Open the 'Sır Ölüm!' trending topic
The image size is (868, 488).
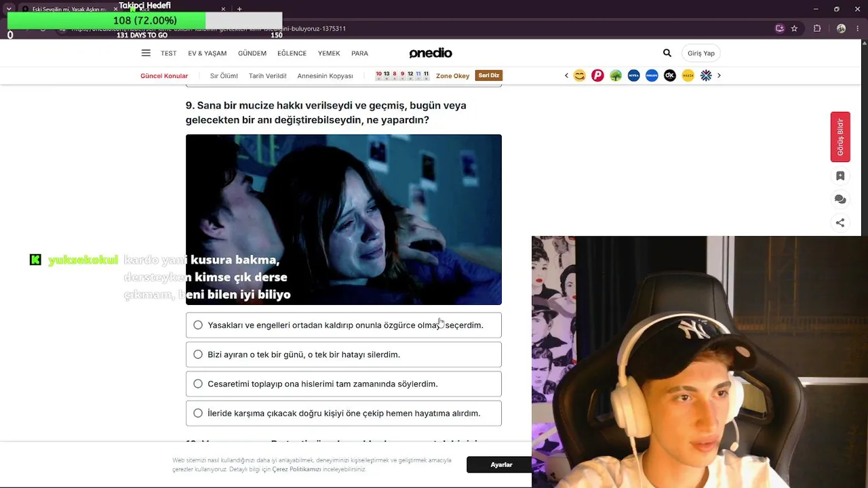tap(224, 76)
